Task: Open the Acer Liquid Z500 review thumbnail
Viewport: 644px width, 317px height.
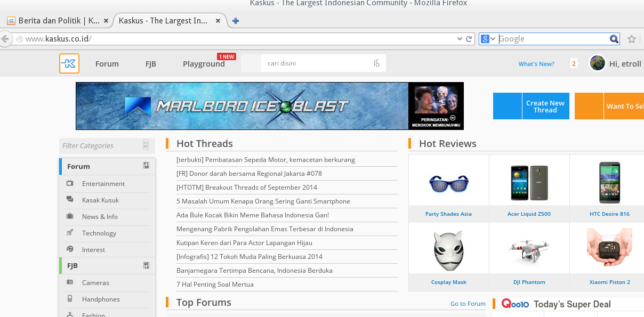Action: coord(529,183)
